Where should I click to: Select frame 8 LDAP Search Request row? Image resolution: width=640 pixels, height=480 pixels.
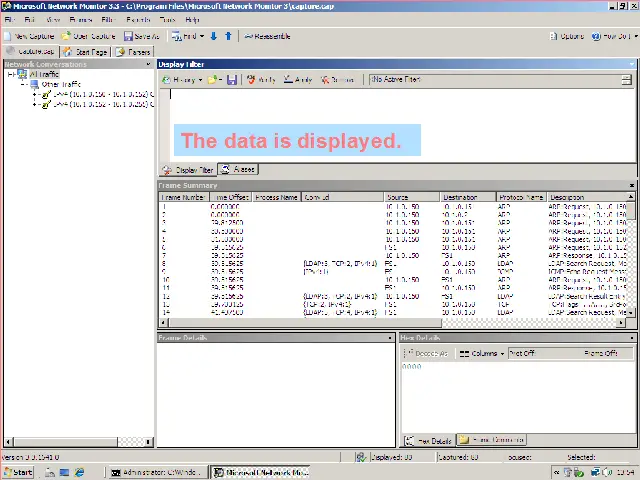[x=394, y=264]
